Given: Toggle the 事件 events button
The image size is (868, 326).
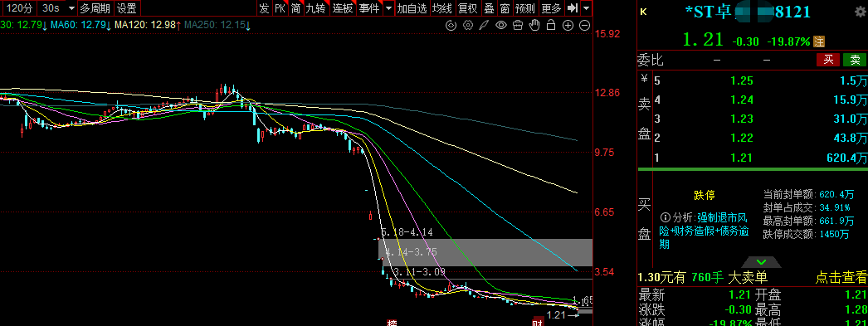Looking at the screenshot, I should (x=369, y=7).
